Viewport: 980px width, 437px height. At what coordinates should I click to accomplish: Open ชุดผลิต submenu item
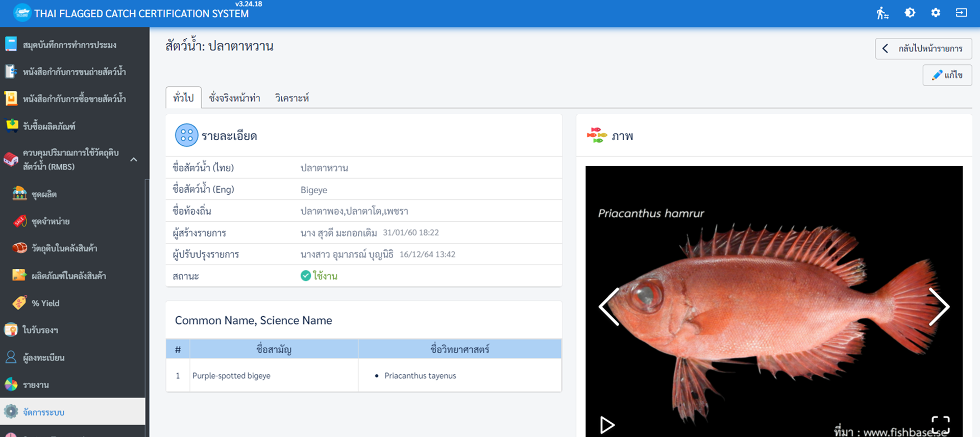72,194
